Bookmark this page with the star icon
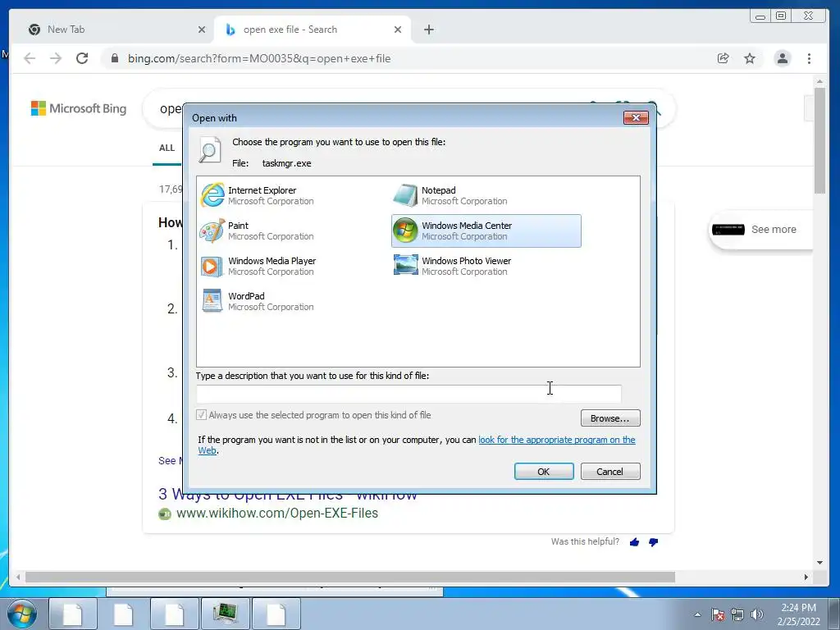The height and width of the screenshot is (630, 840). pos(750,58)
